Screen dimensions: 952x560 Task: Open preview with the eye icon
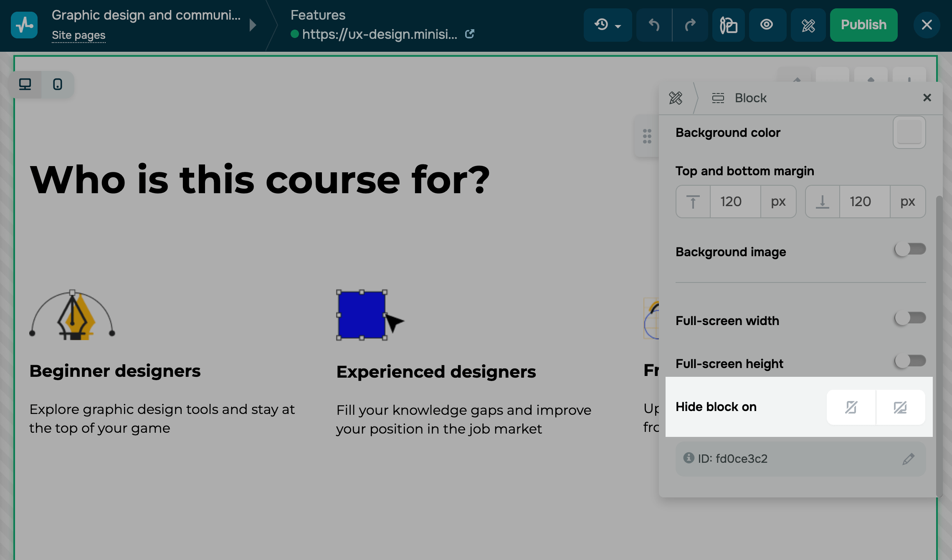(767, 25)
